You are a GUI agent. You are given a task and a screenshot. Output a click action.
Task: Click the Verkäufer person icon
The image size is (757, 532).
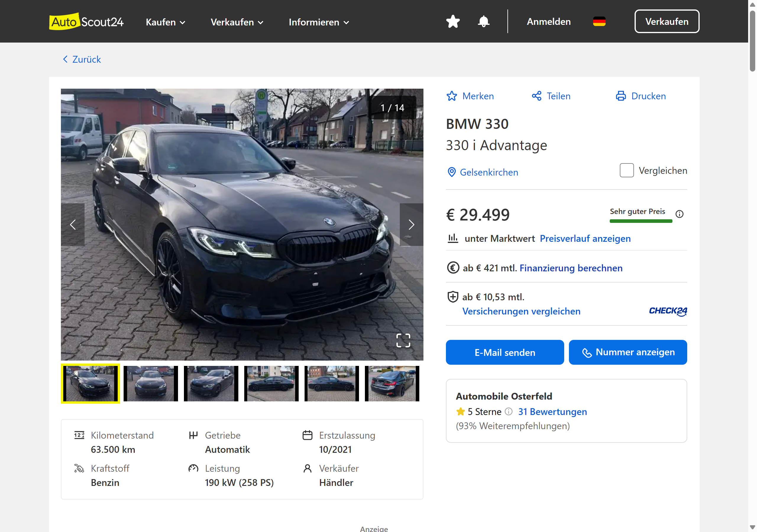point(307,468)
